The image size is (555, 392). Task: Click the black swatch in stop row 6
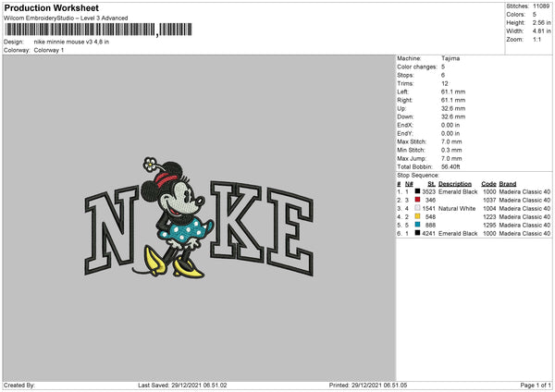[x=418, y=233]
